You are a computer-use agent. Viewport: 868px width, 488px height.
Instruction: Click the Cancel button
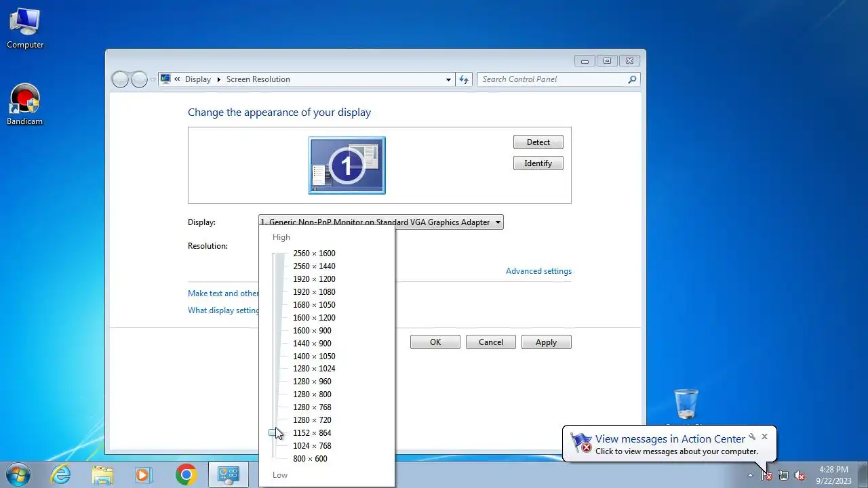(491, 342)
